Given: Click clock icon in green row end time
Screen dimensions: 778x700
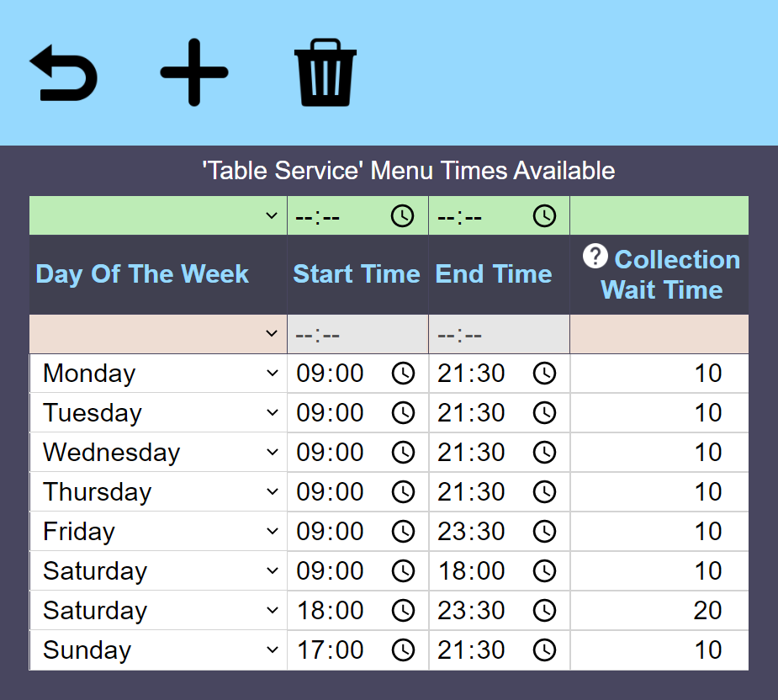Looking at the screenshot, I should (x=545, y=216).
